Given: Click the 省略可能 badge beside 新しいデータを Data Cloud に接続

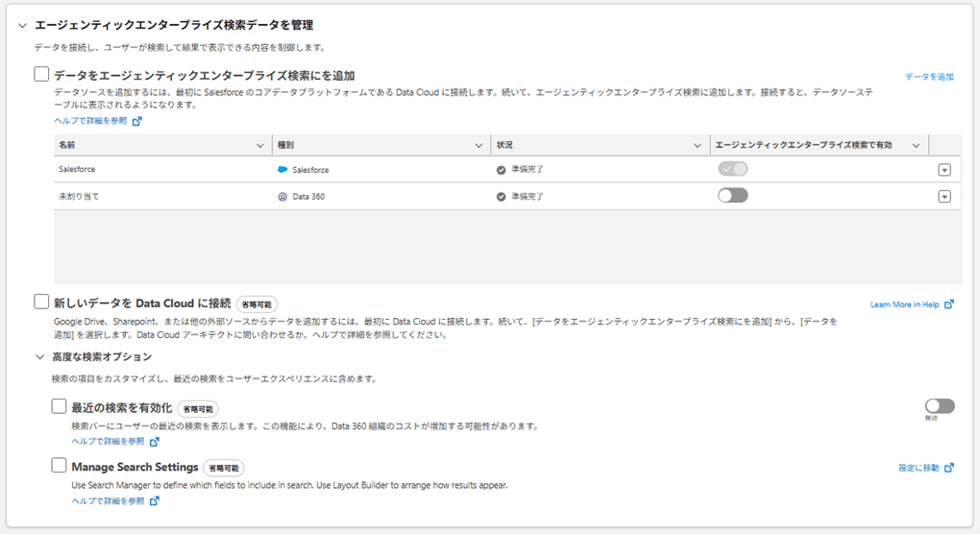Looking at the screenshot, I should pos(257,304).
